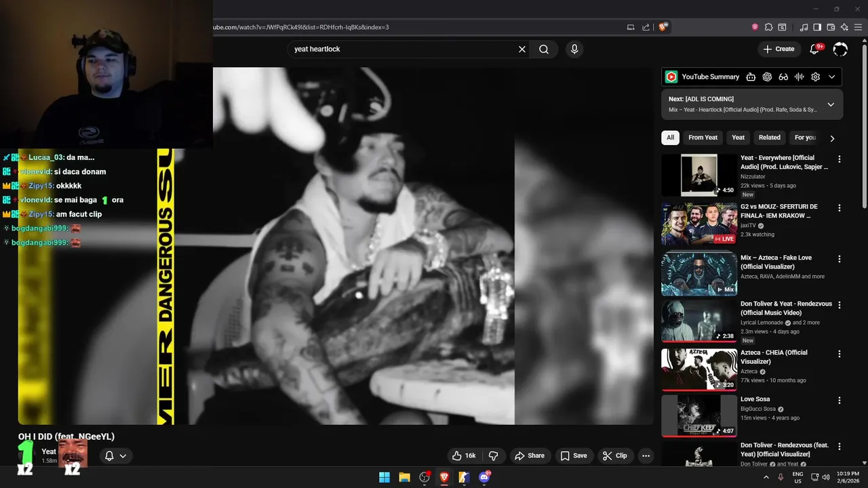The image size is (868, 488).
Task: Open options menu for Azteca - CHEIA
Action: tap(840, 354)
